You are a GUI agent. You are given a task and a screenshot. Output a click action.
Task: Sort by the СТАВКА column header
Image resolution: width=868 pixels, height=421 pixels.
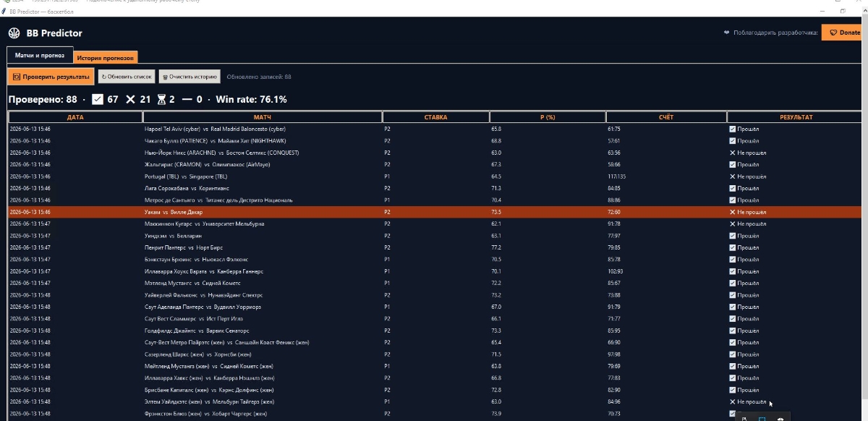click(x=435, y=117)
